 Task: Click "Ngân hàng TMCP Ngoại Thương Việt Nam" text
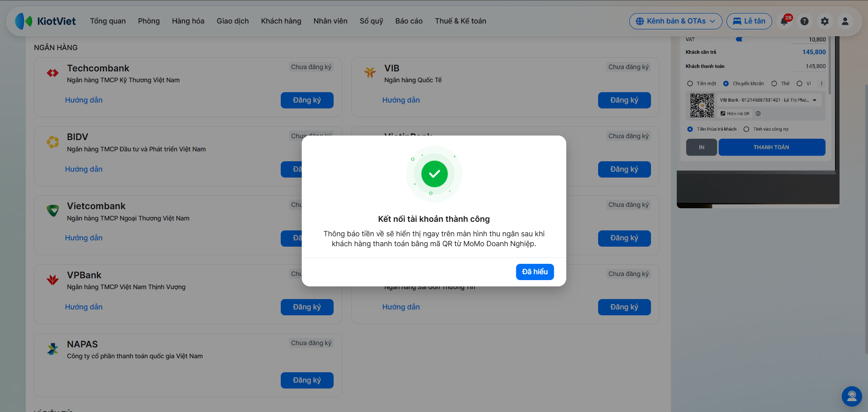[x=128, y=218]
